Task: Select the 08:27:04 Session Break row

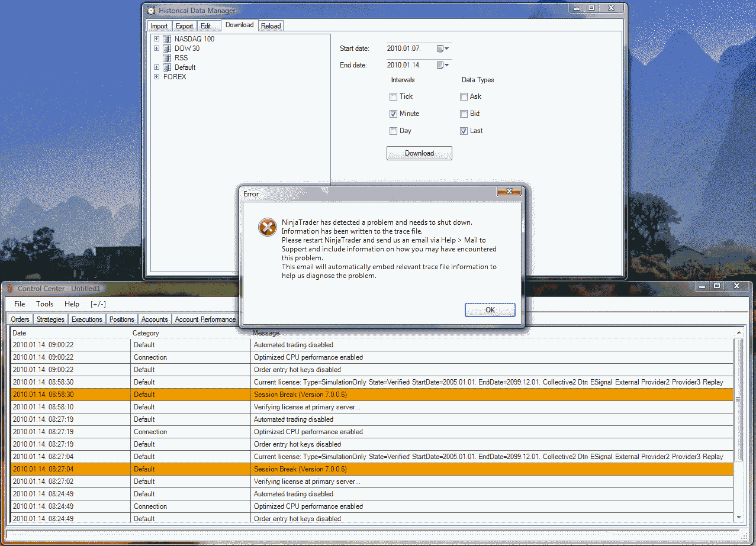Action: coord(372,469)
